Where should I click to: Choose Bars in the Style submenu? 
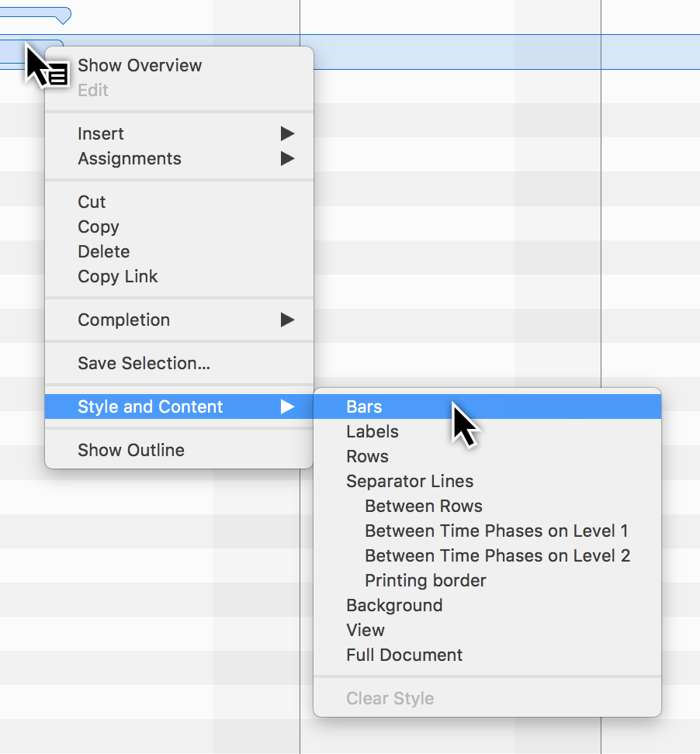click(364, 406)
